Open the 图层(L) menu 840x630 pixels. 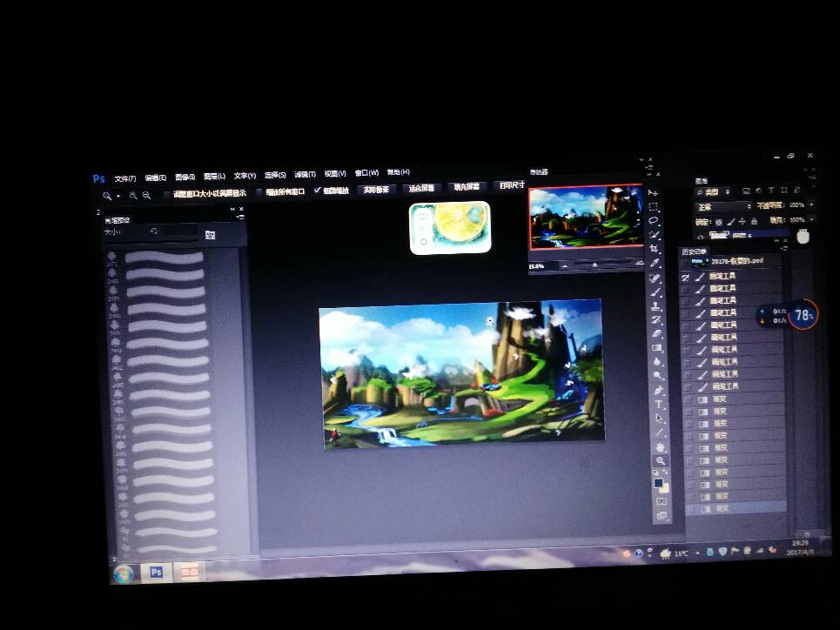click(214, 177)
